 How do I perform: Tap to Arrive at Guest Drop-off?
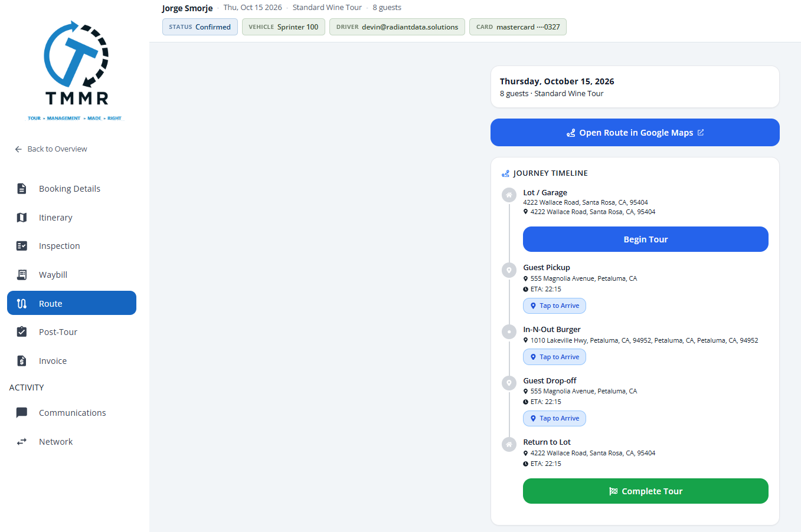(555, 419)
